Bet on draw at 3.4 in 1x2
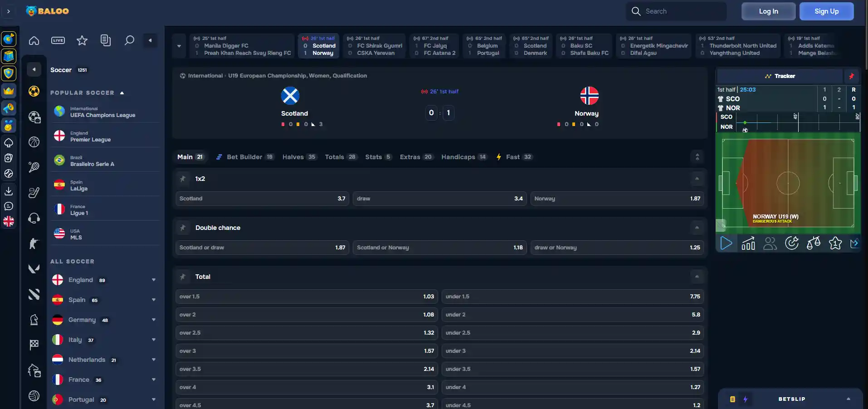868x409 pixels. tap(440, 199)
